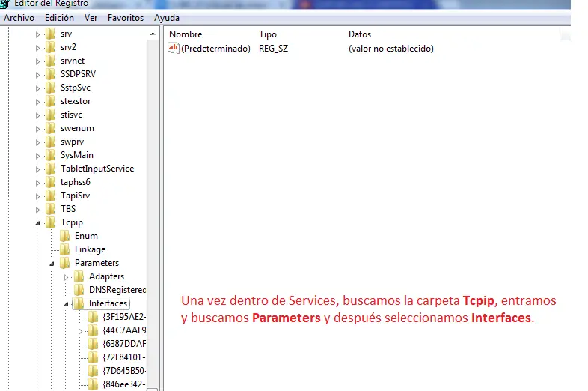Image resolution: width=588 pixels, height=391 pixels.
Task: Click the Tcpip folder icon
Action: [51, 222]
